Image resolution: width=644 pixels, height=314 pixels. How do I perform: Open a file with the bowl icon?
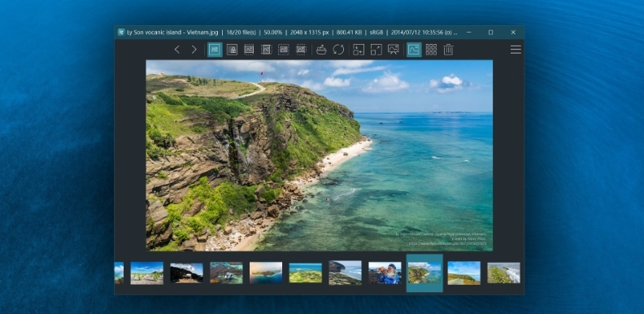click(321, 50)
